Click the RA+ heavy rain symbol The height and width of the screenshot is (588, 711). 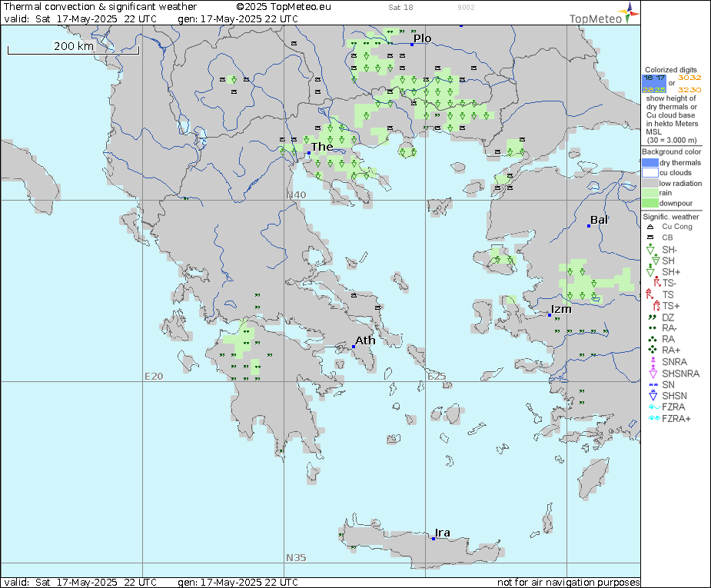(652, 350)
